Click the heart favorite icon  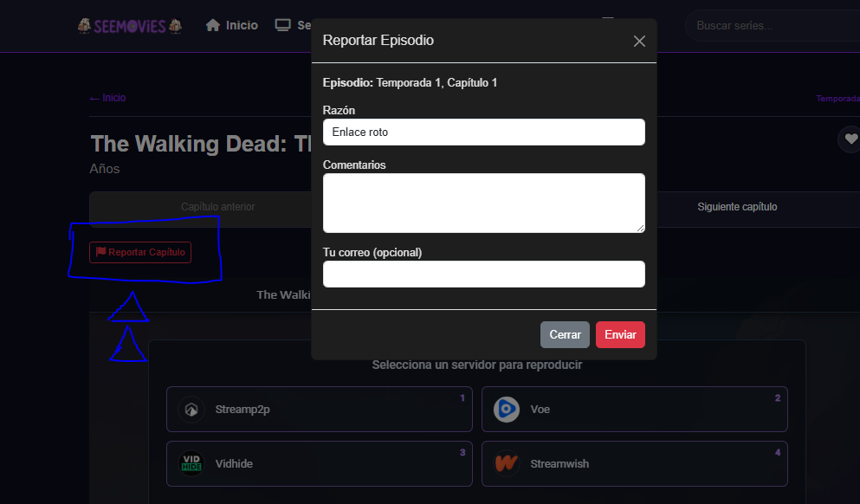click(x=850, y=139)
